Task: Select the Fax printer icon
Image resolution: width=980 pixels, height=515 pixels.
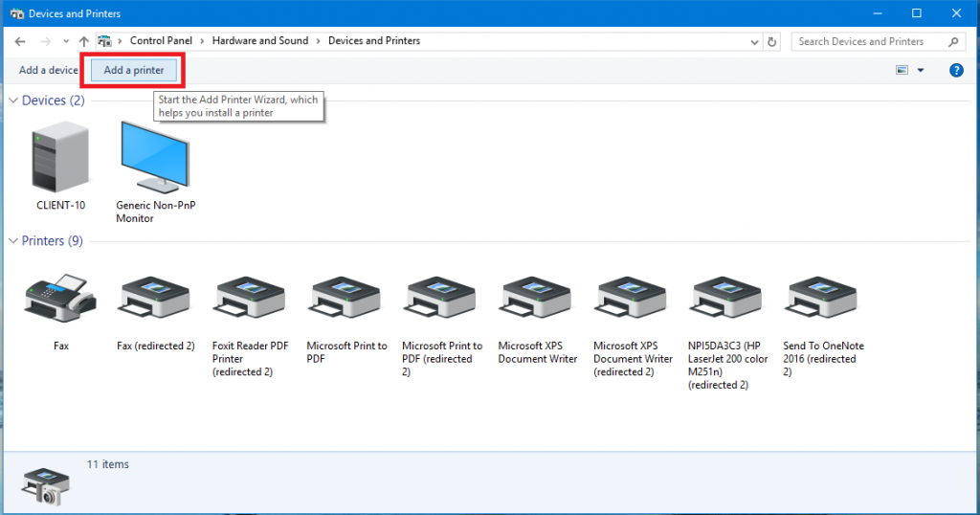Action: (60, 299)
